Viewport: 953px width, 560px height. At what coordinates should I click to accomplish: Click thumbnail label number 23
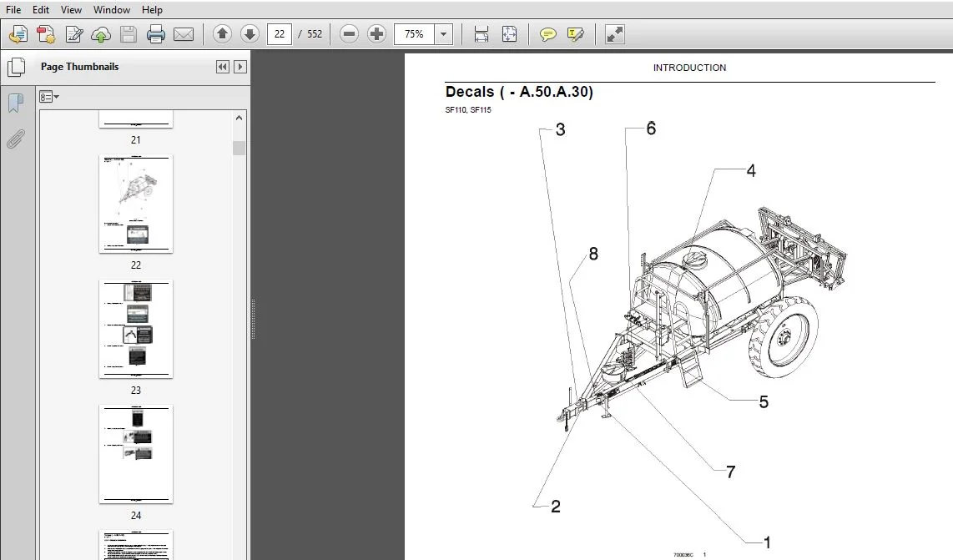coord(135,391)
